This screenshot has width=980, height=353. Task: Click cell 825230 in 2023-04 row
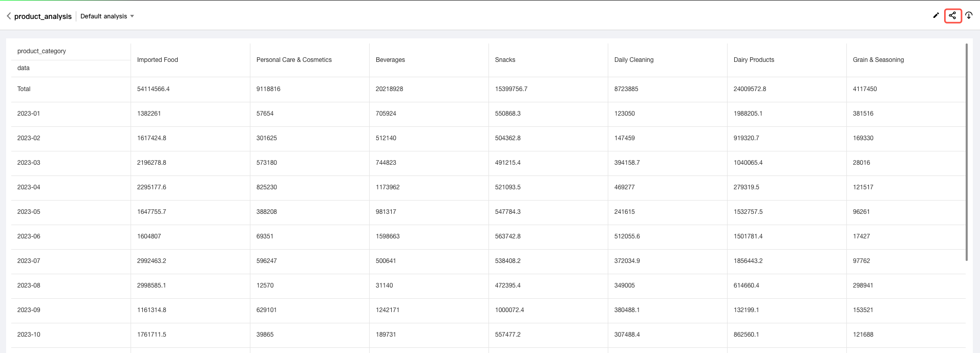(x=267, y=187)
